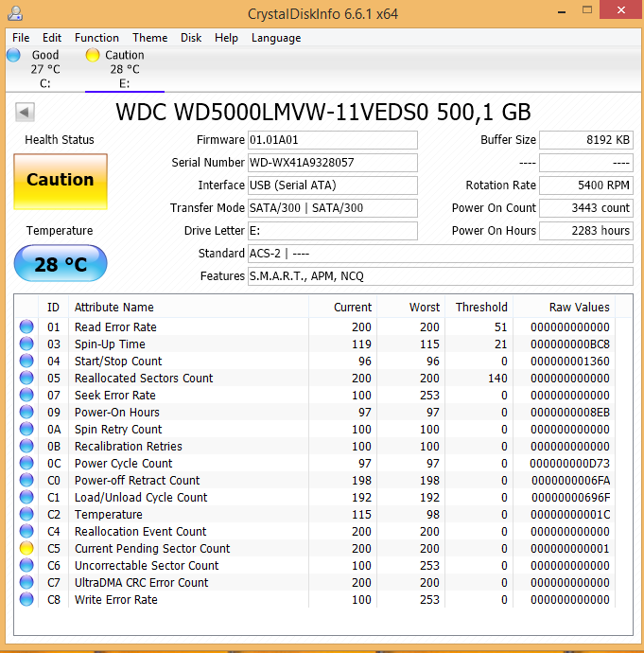
Task: Close the CrystalDiskInfo window
Action: click(x=620, y=9)
